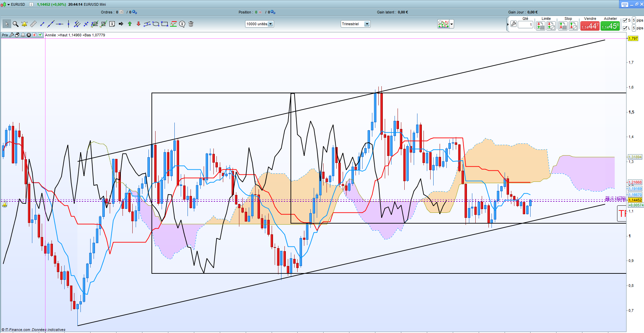Click the cancel orders X icon beside Ordres
This screenshot has height=333, width=644.
tap(122, 12)
